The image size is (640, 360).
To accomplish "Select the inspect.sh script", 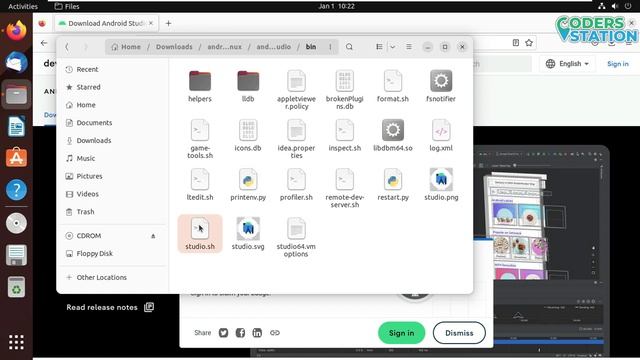I will (x=344, y=135).
